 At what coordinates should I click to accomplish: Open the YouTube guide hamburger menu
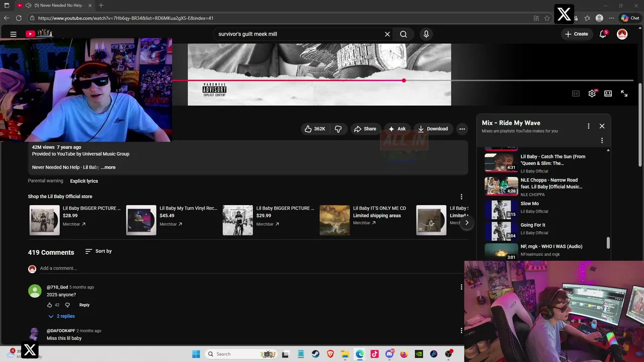pyautogui.click(x=14, y=34)
